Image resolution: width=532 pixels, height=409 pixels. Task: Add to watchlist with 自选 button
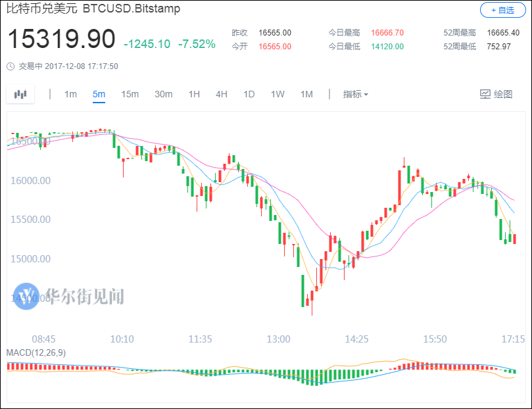point(502,10)
